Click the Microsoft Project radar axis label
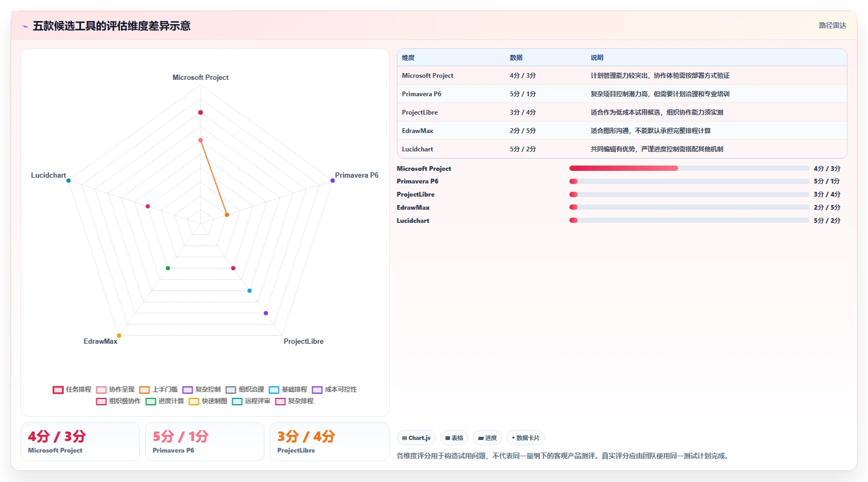868x482 pixels. pyautogui.click(x=200, y=77)
